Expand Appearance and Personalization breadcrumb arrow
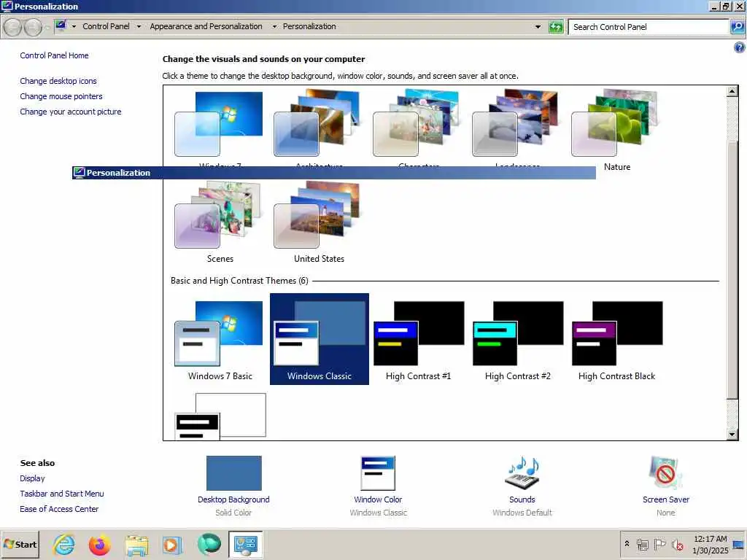Image resolution: width=747 pixels, height=560 pixels. coord(274,27)
